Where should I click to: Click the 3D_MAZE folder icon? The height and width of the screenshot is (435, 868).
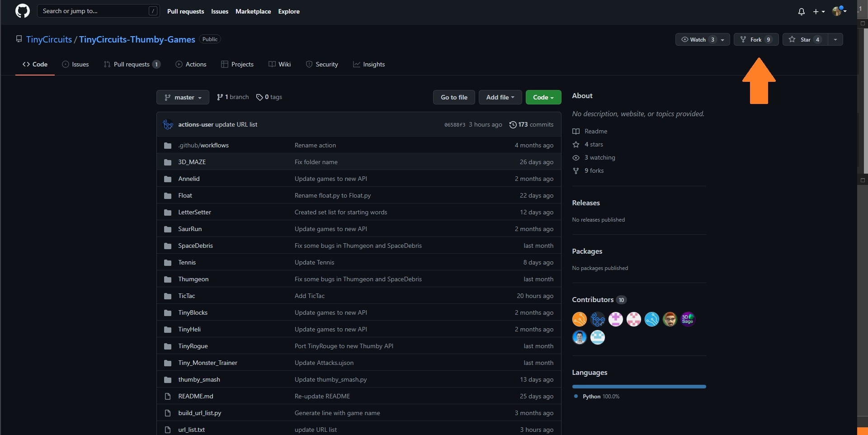pos(168,162)
